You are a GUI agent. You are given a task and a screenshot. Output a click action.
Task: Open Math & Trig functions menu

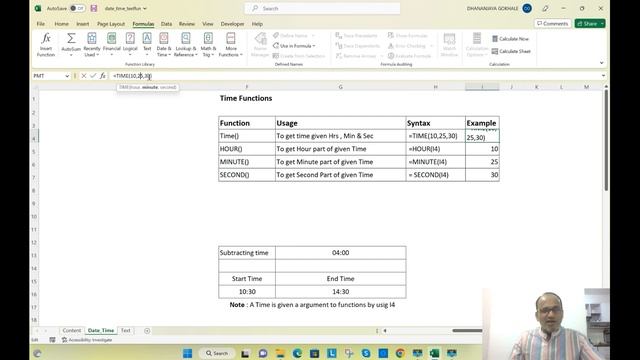pyautogui.click(x=208, y=44)
